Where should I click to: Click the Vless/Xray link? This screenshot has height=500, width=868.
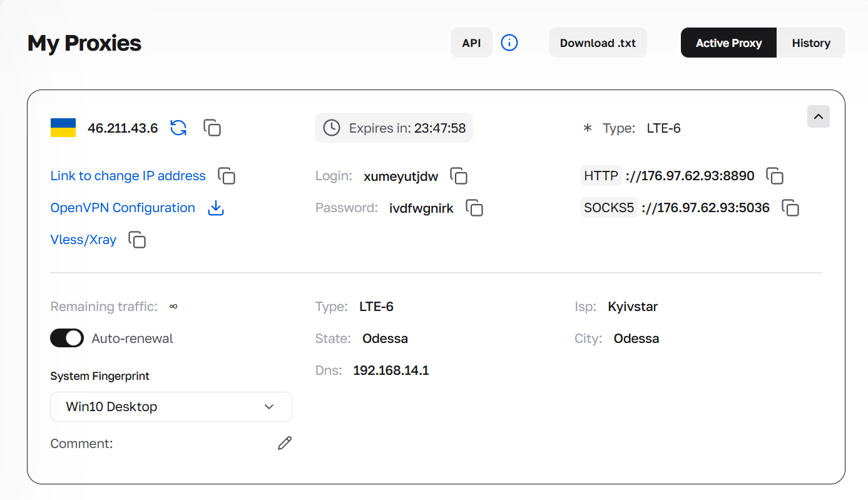coord(83,240)
